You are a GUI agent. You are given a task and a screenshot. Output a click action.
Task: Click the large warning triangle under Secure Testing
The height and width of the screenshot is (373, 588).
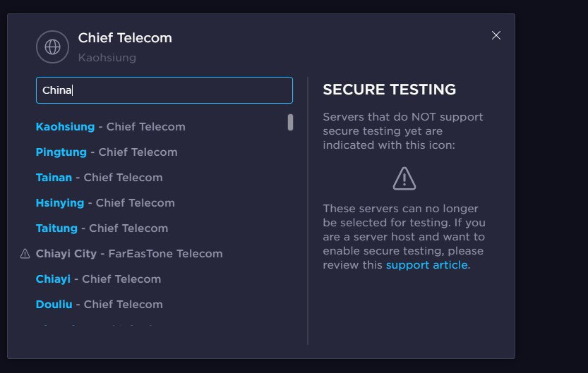[x=404, y=178]
